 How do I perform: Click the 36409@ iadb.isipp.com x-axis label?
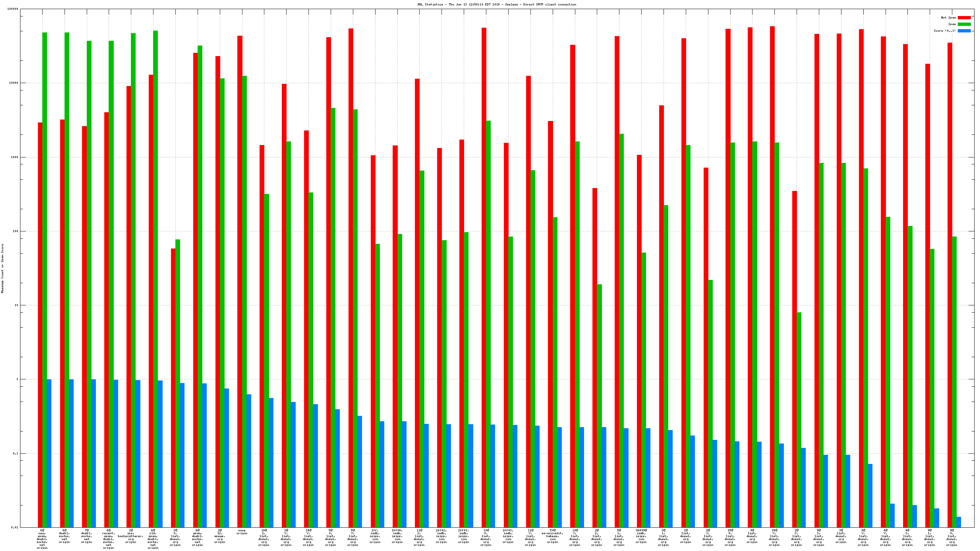click(641, 536)
